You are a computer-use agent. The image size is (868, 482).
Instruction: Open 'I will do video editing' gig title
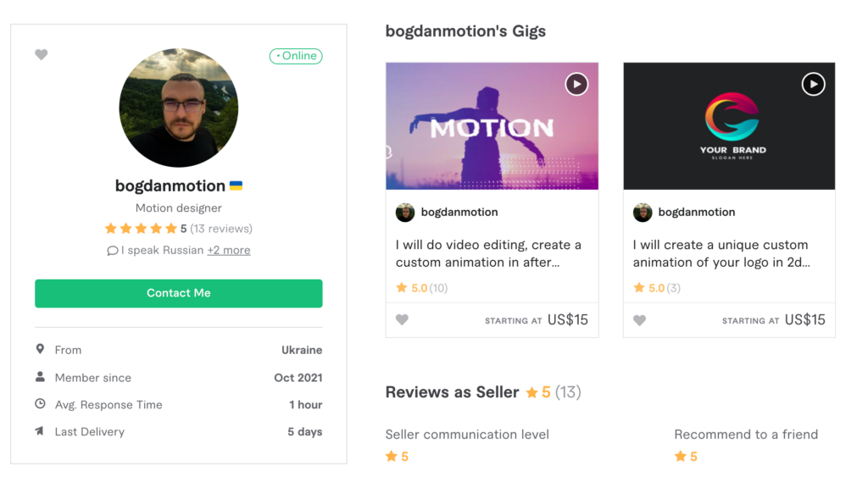(488, 253)
